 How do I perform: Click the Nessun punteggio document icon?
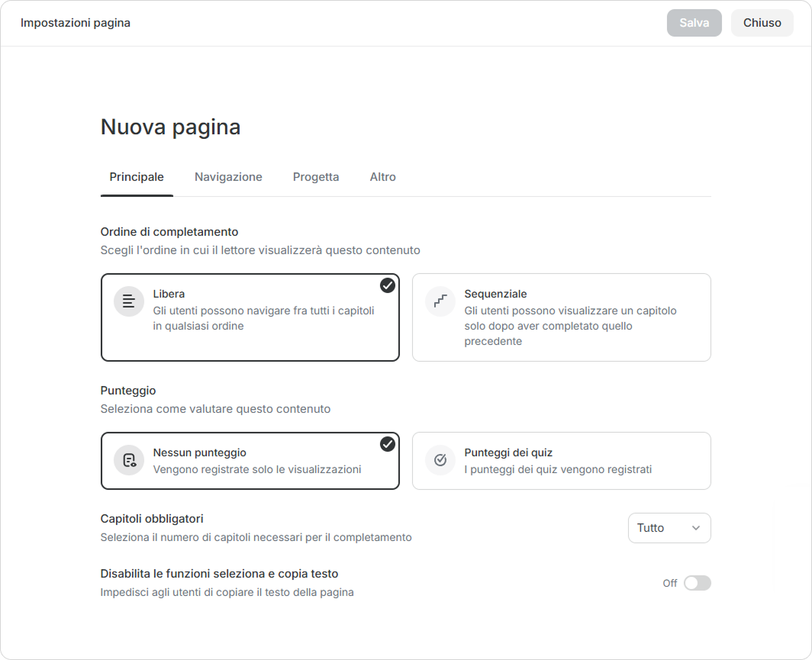129,460
